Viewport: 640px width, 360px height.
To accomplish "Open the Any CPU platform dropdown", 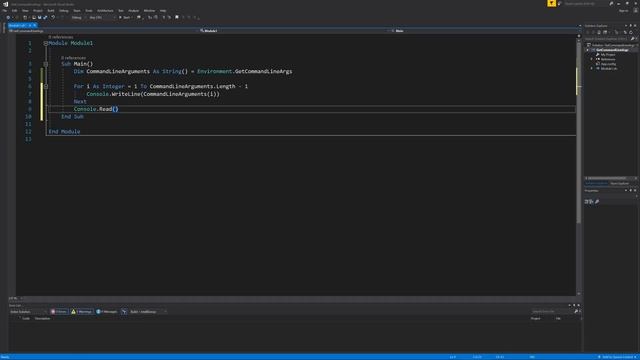I will click(102, 18).
